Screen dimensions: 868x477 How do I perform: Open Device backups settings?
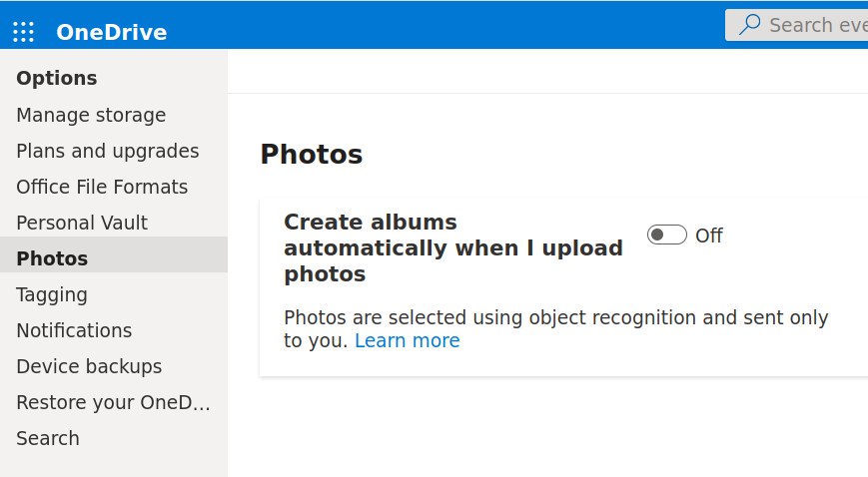tap(89, 367)
